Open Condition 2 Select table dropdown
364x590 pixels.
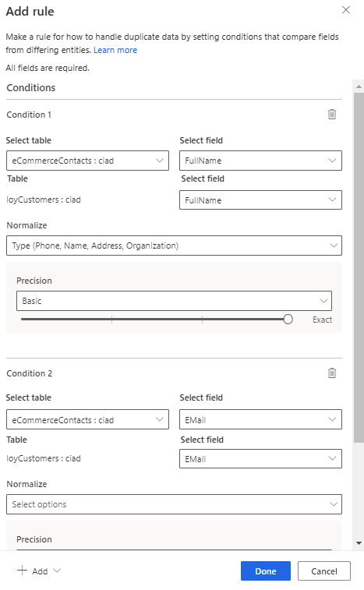87,419
